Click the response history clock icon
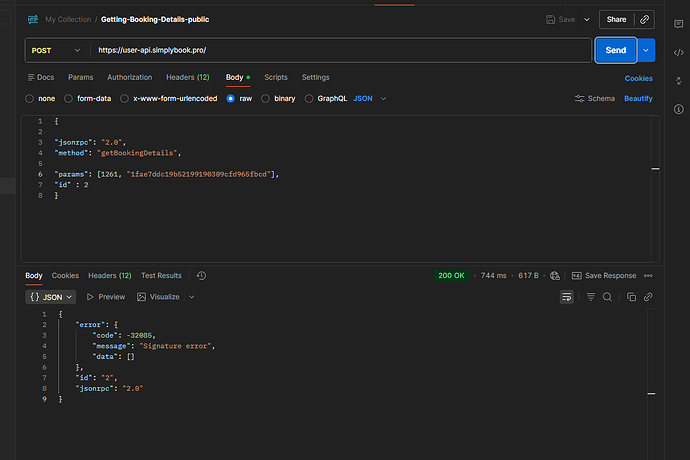This screenshot has width=690, height=460. 201,275
